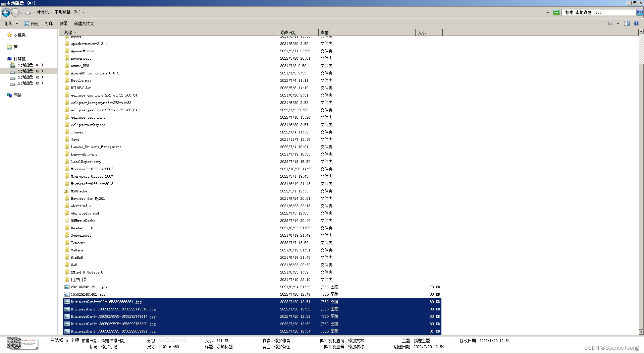Select the SogouInput folder name

(x=81, y=235)
